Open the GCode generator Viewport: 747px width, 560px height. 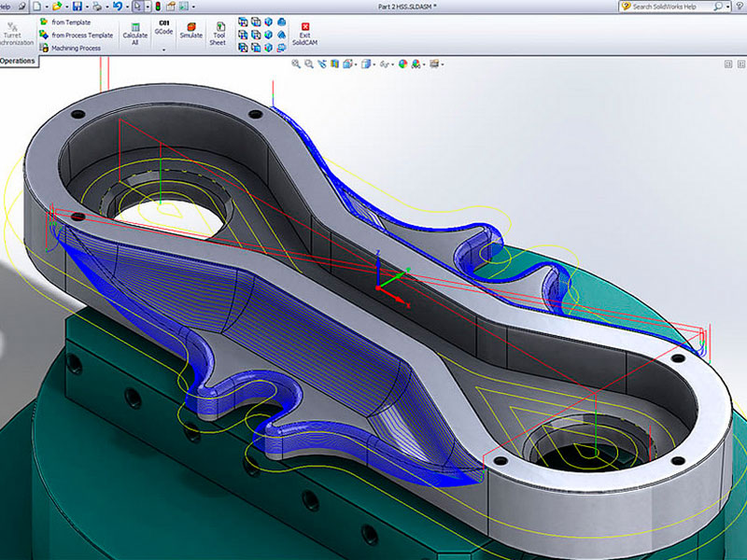pyautogui.click(x=164, y=28)
